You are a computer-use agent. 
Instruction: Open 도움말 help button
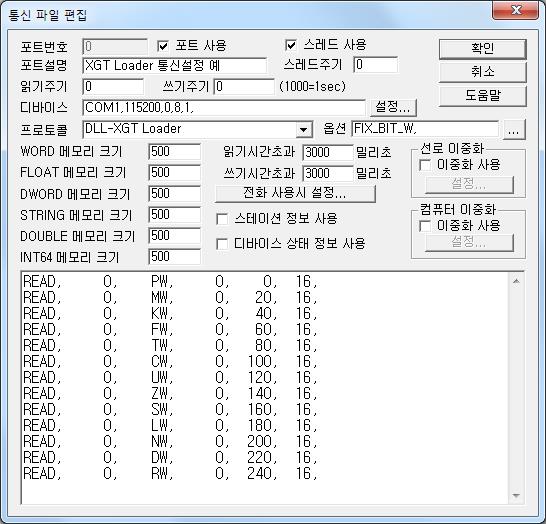(483, 95)
